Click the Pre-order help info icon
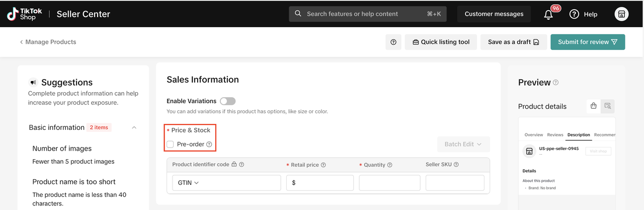This screenshot has width=644, height=210. pyautogui.click(x=209, y=145)
